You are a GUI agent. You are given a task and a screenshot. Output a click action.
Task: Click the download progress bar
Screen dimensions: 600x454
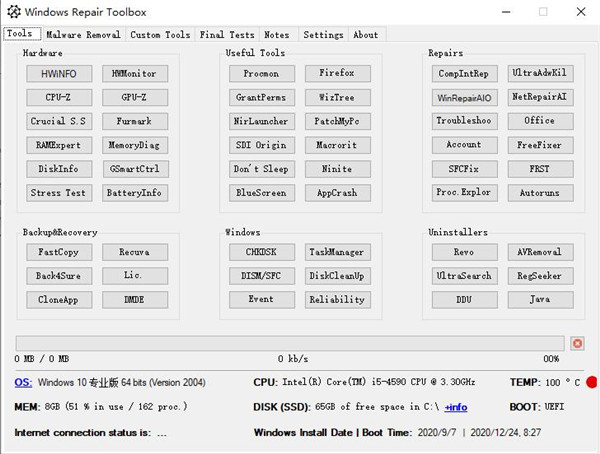[x=290, y=343]
